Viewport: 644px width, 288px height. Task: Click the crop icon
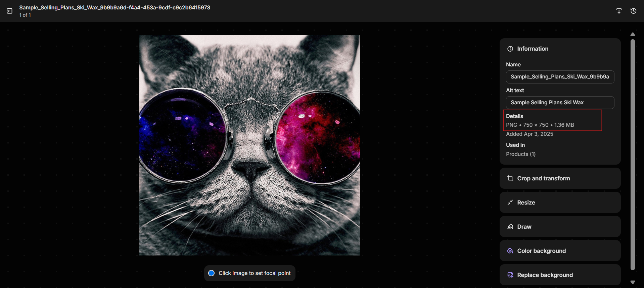point(510,178)
